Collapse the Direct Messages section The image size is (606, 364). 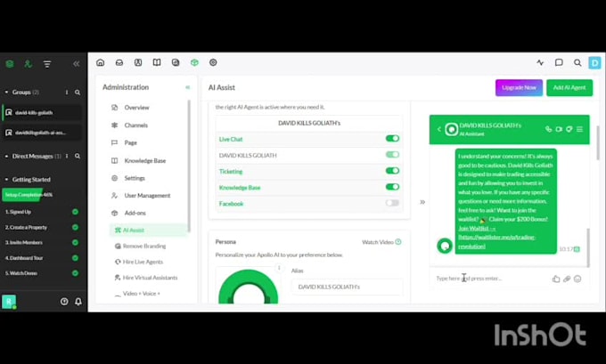(6, 157)
